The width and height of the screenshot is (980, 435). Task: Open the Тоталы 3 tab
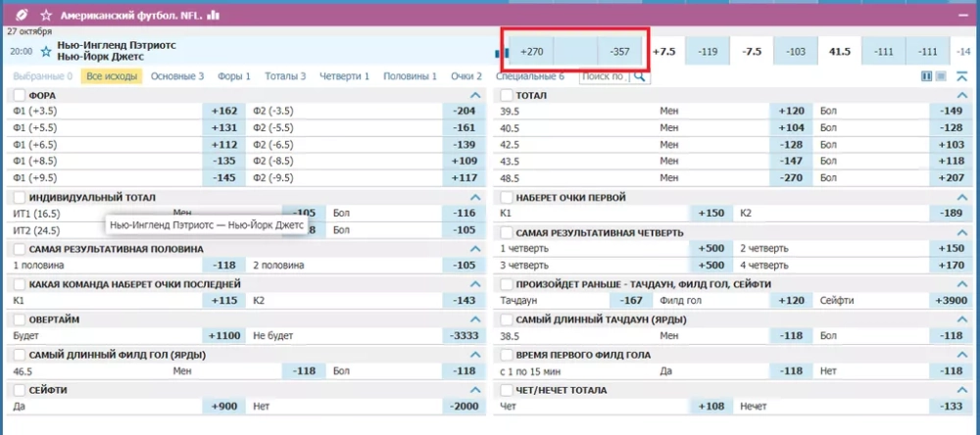(283, 75)
